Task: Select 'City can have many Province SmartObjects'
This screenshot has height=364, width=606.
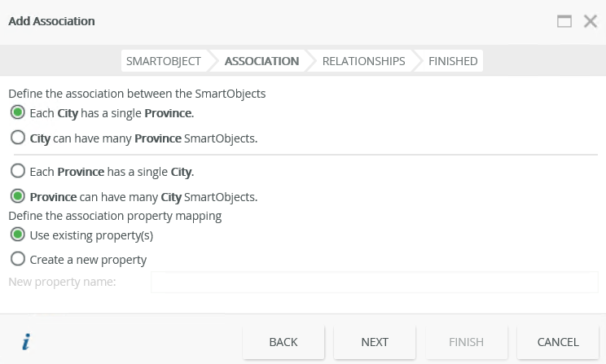Action: 17,138
